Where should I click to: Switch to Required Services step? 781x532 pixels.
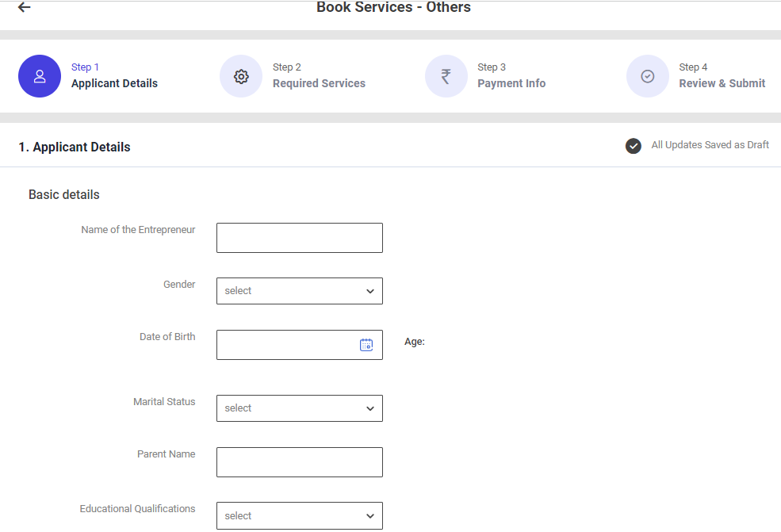(319, 83)
